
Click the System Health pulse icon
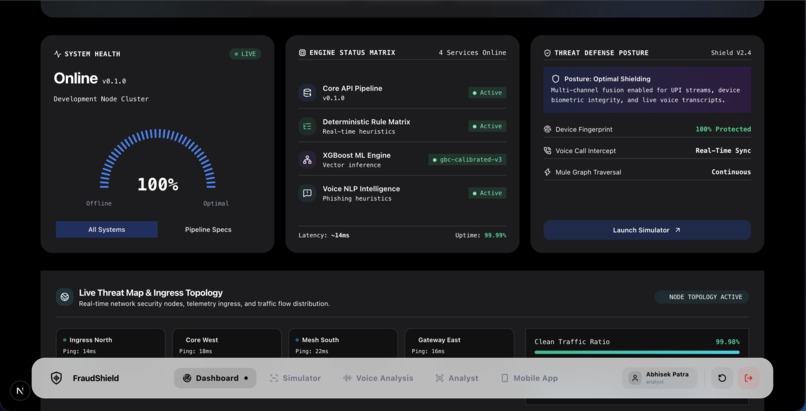[x=58, y=54]
